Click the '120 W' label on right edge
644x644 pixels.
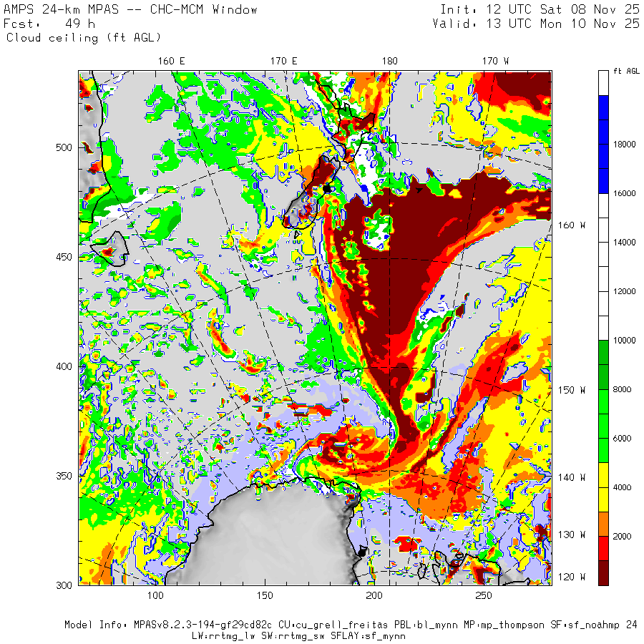pos(571,577)
